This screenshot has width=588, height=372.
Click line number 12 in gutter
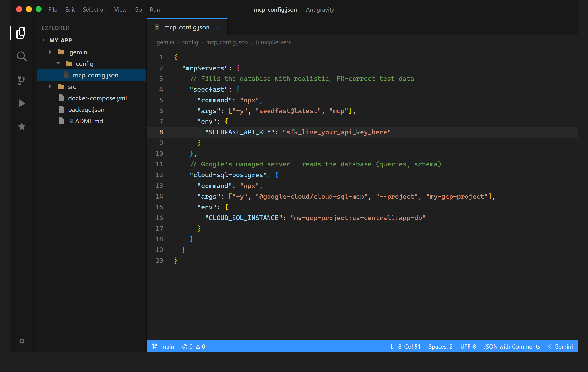point(159,175)
